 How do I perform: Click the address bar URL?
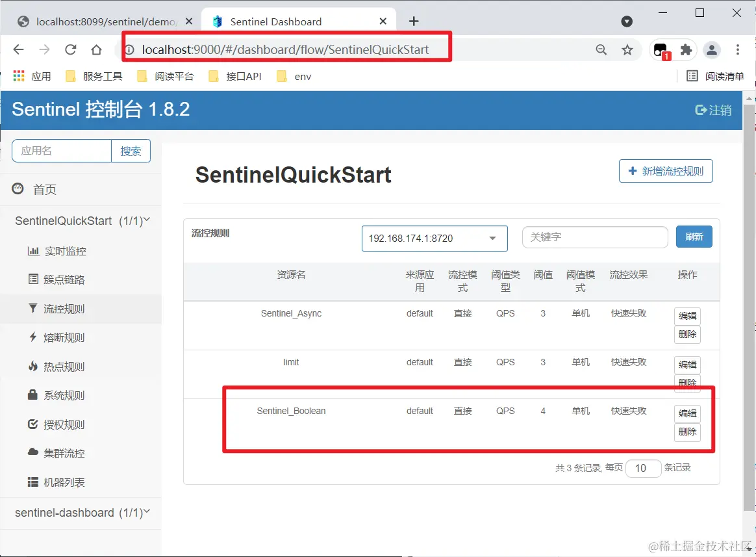point(285,49)
